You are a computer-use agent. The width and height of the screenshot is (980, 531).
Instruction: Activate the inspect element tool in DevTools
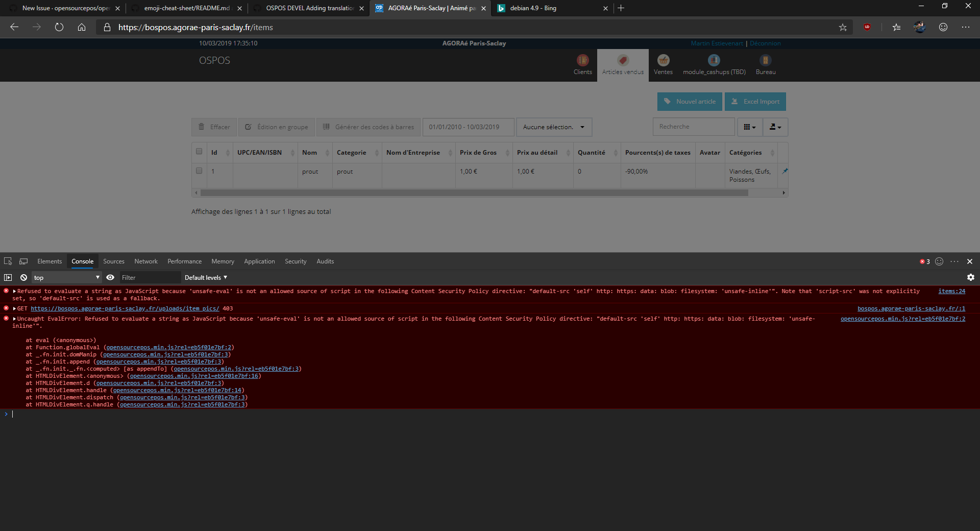(8, 261)
